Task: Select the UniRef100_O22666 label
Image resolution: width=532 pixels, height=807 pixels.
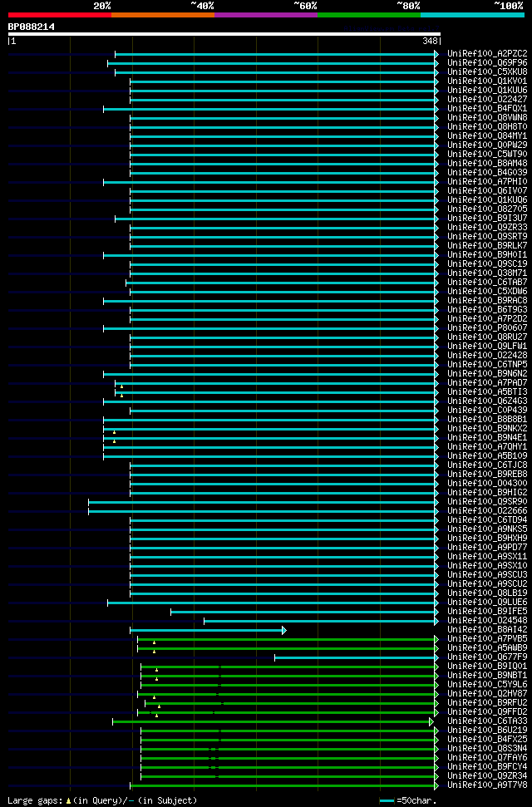Action: point(487,511)
